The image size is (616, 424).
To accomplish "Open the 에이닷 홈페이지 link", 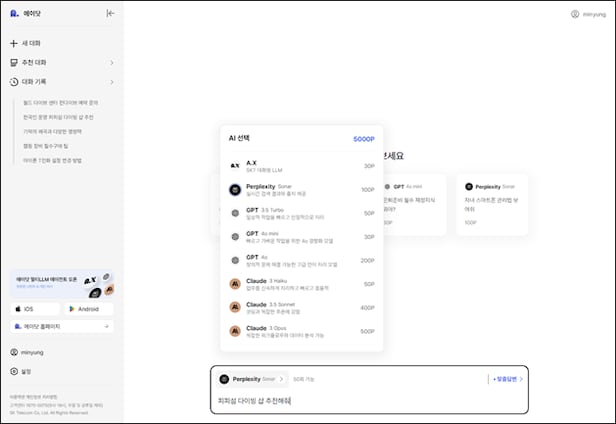I will [61, 326].
